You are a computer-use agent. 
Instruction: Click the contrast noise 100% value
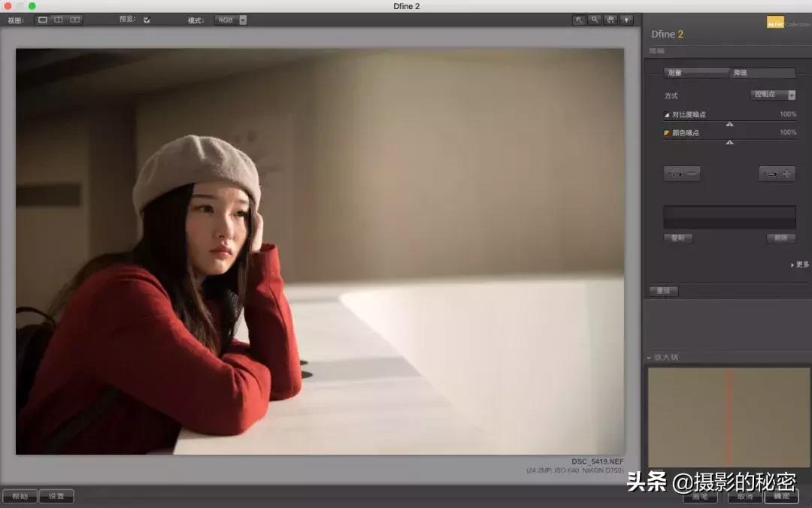(x=788, y=114)
